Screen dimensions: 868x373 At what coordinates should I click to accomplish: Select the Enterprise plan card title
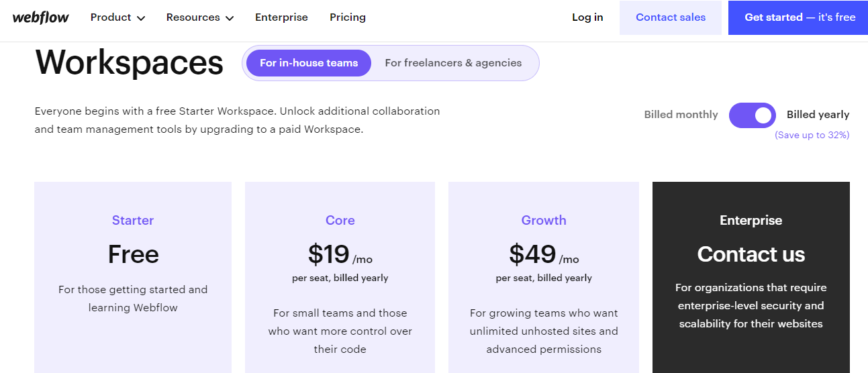click(x=751, y=220)
